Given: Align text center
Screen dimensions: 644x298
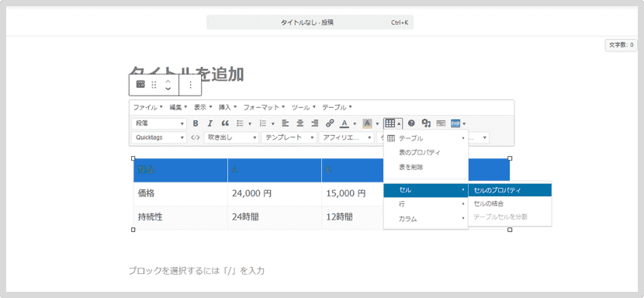Looking at the screenshot, I should (x=300, y=123).
